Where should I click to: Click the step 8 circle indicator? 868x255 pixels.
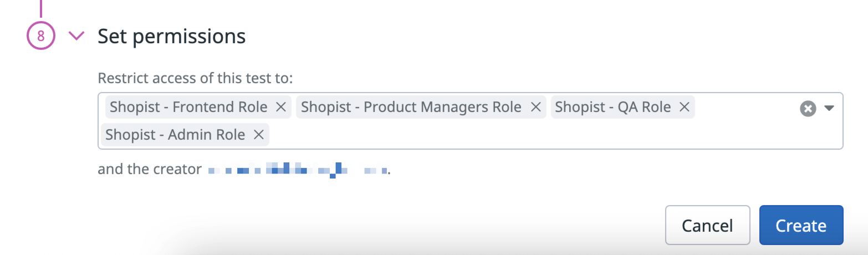[x=40, y=37]
